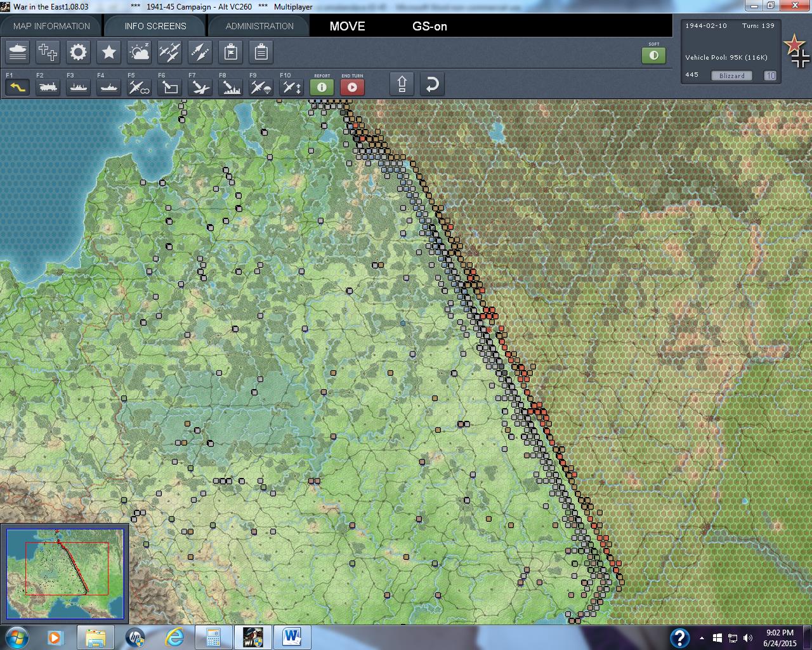Click the GS-on status label
Screen dimensions: 812x650
429,26
